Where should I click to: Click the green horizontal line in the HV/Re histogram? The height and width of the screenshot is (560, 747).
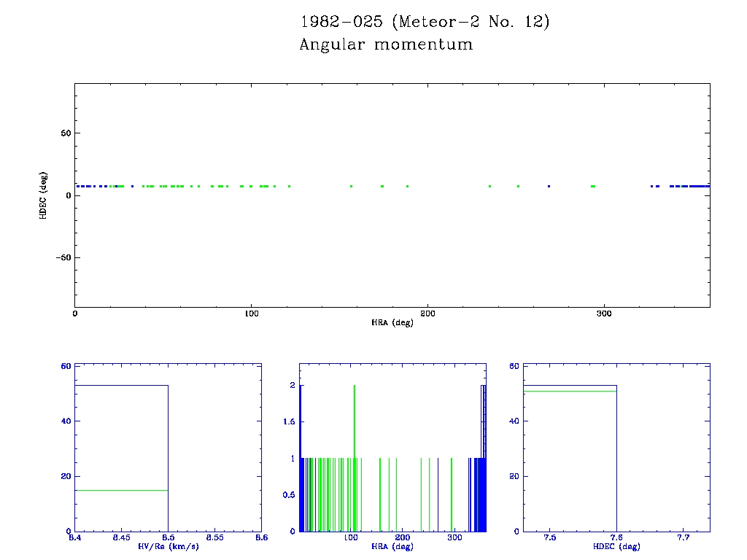pos(121,490)
